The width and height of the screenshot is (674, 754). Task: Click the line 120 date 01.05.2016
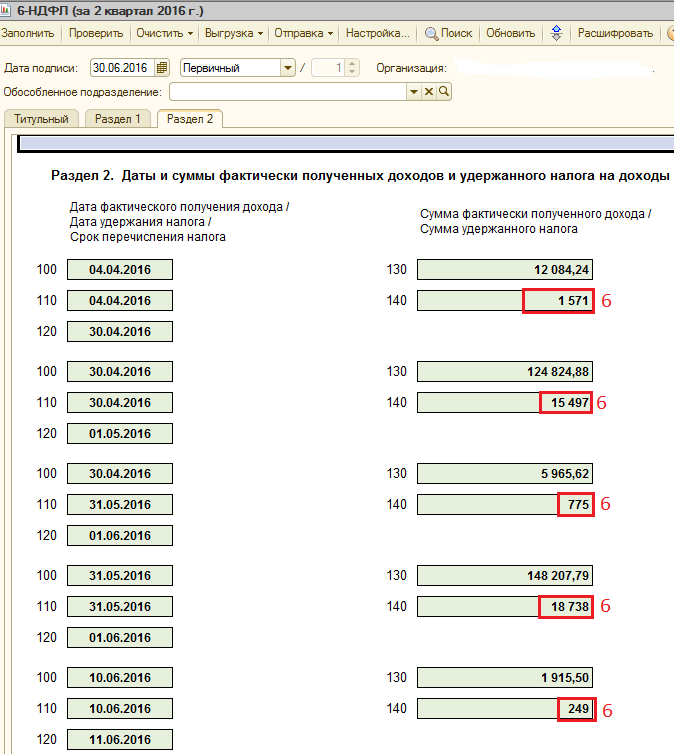[x=120, y=434]
